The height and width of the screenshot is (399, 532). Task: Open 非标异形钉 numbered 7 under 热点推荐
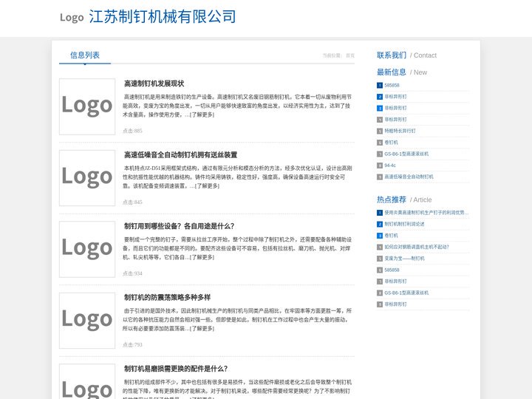(x=395, y=282)
